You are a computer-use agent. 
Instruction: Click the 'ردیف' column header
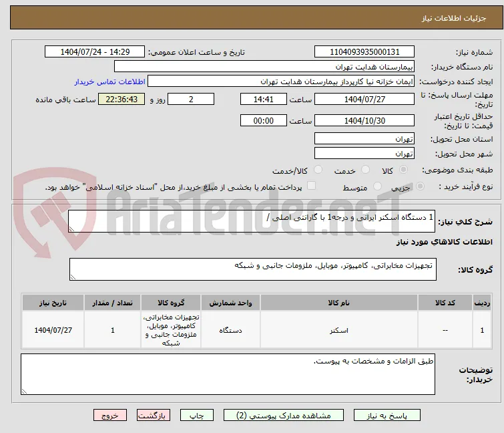click(x=482, y=303)
